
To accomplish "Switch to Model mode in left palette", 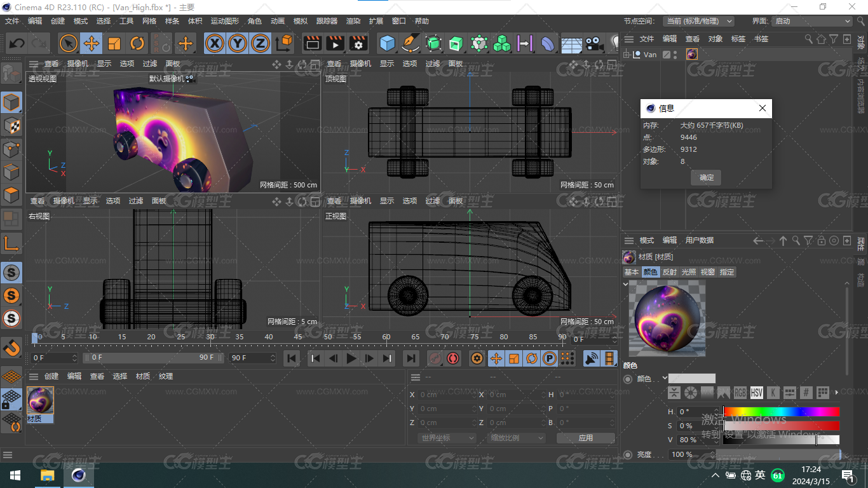I will pos(12,102).
